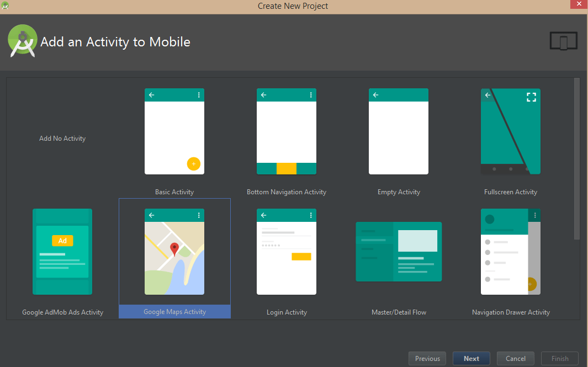
Task: Click the Master/Detail Flow label
Action: (x=399, y=312)
